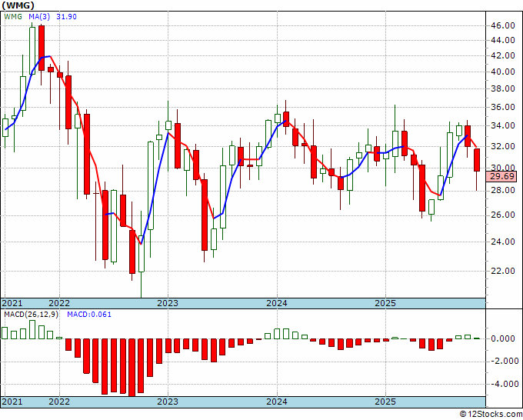The width and height of the screenshot is (523, 420).
Task: Click the 2024 label on price timeline
Action: 277,303
